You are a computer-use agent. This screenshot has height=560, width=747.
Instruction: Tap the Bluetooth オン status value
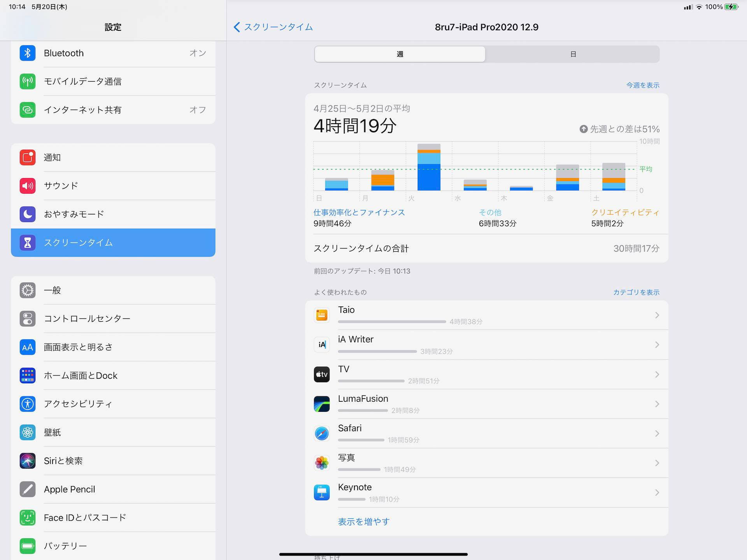point(198,53)
